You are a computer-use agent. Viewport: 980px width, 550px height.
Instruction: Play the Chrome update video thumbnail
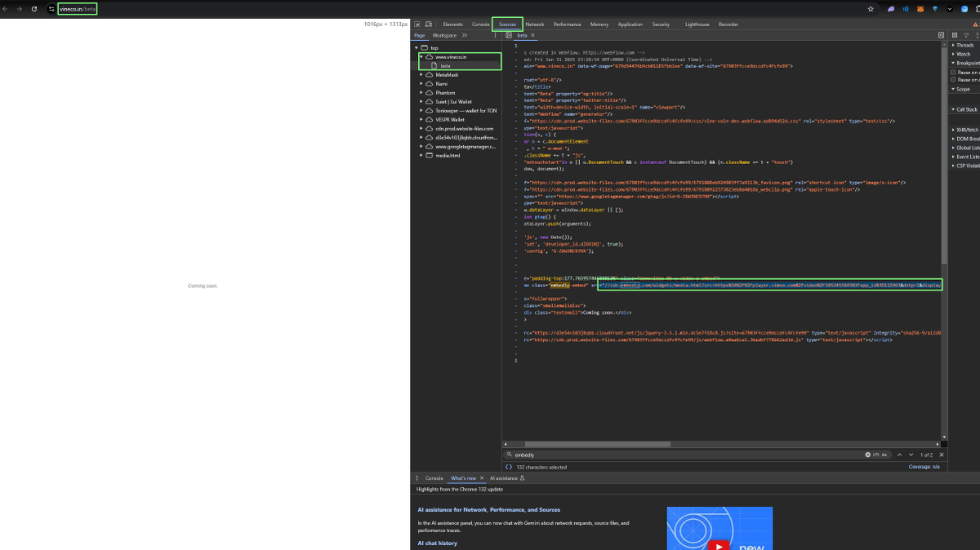[x=719, y=529]
